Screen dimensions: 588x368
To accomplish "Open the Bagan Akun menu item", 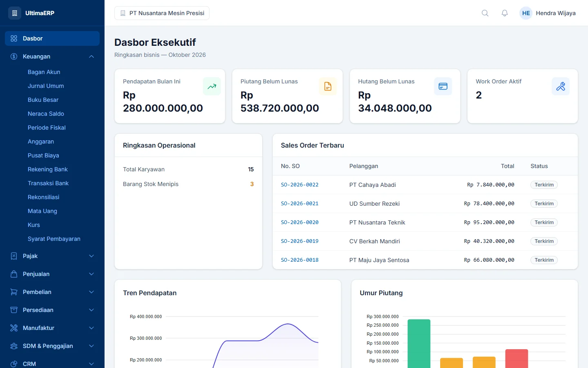I will pos(44,72).
